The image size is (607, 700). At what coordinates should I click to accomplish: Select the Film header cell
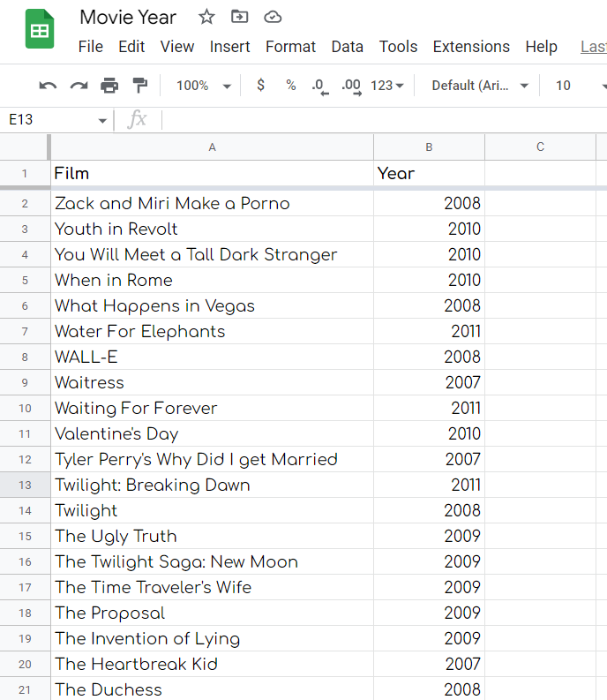(x=212, y=173)
